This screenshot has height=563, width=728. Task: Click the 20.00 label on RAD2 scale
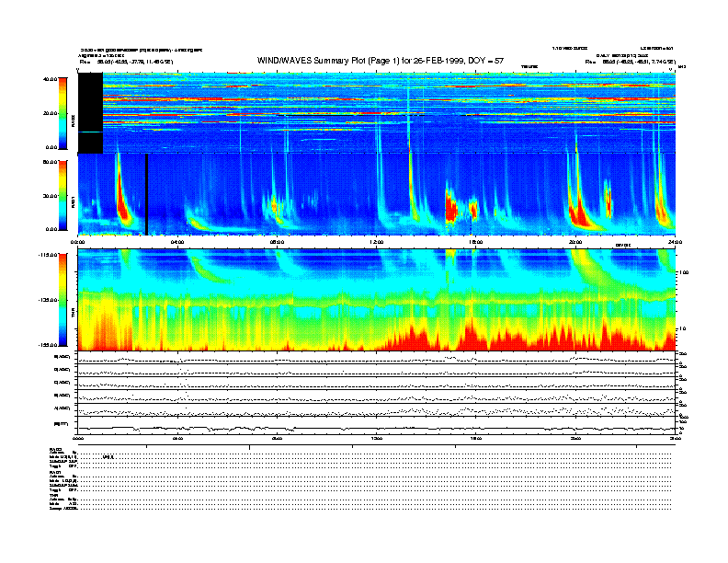[x=50, y=113]
